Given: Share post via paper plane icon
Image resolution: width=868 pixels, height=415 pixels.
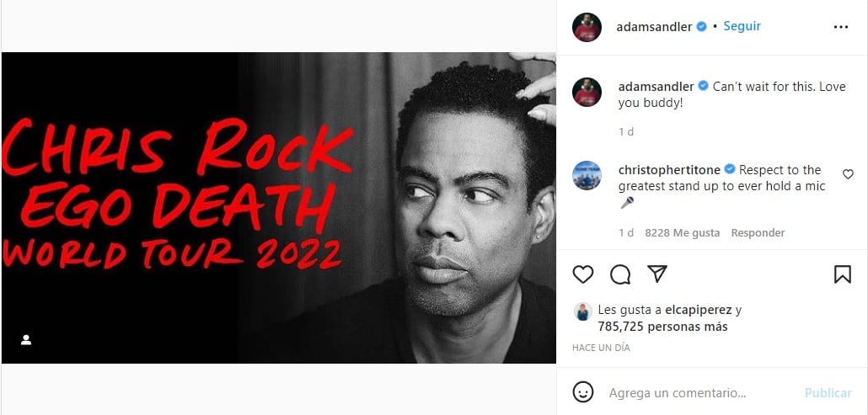Looking at the screenshot, I should 657,274.
